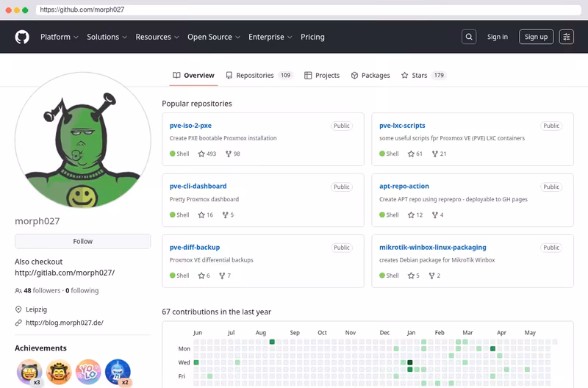Open the first achievement badge marked x3
Image resolution: width=588 pixels, height=388 pixels.
[29, 373]
